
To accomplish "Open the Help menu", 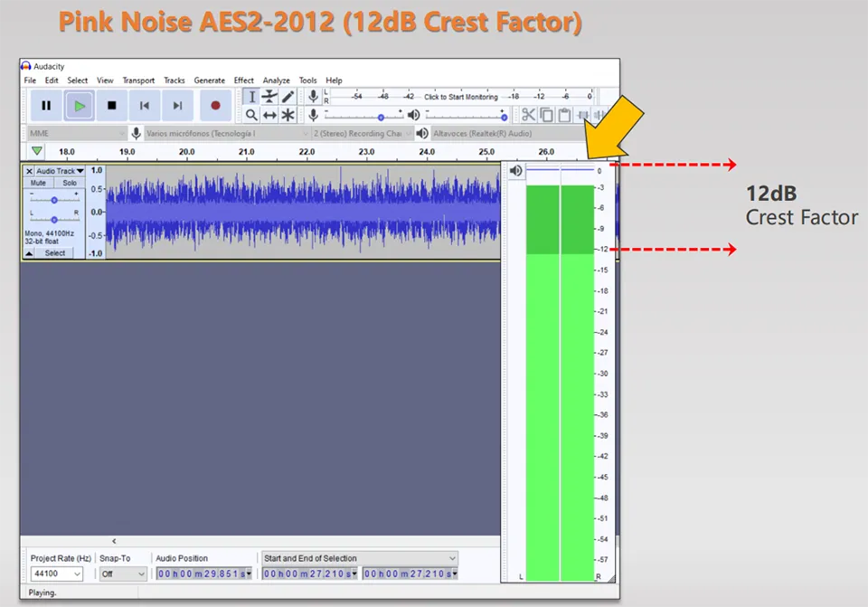I will (334, 81).
